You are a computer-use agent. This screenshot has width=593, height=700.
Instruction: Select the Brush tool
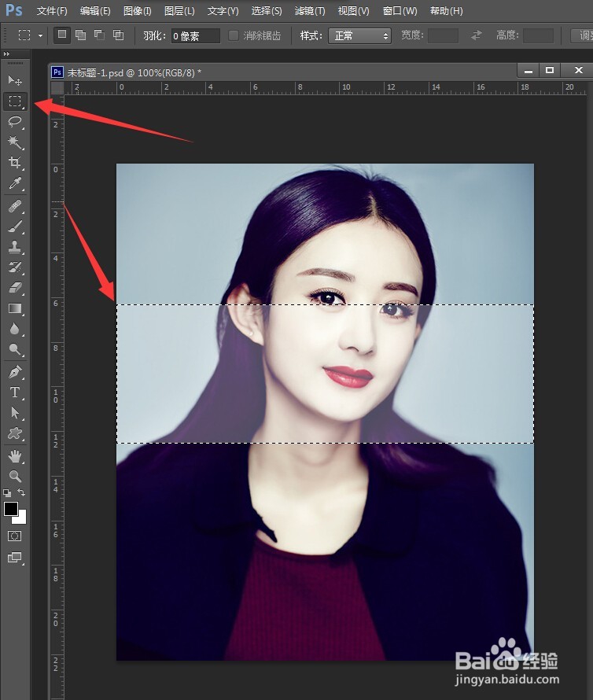(x=15, y=227)
